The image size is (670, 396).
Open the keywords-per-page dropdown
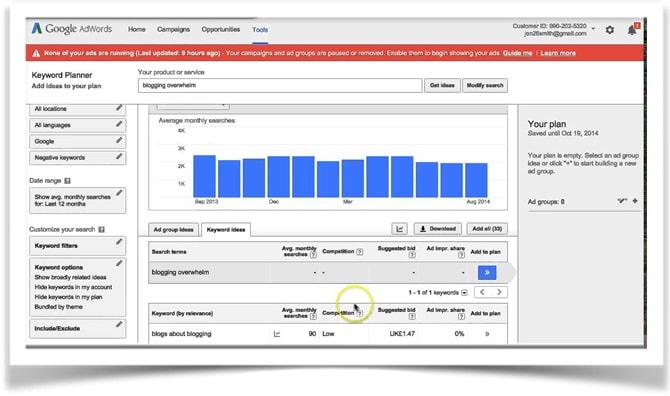(464, 293)
